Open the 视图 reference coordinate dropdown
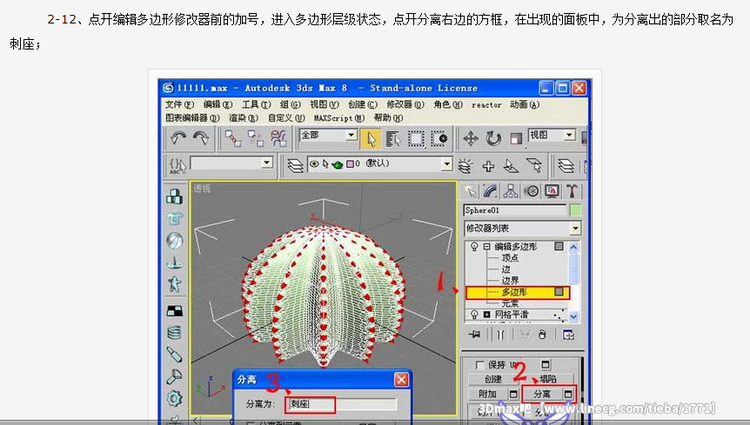The image size is (750, 425). pyautogui.click(x=569, y=135)
